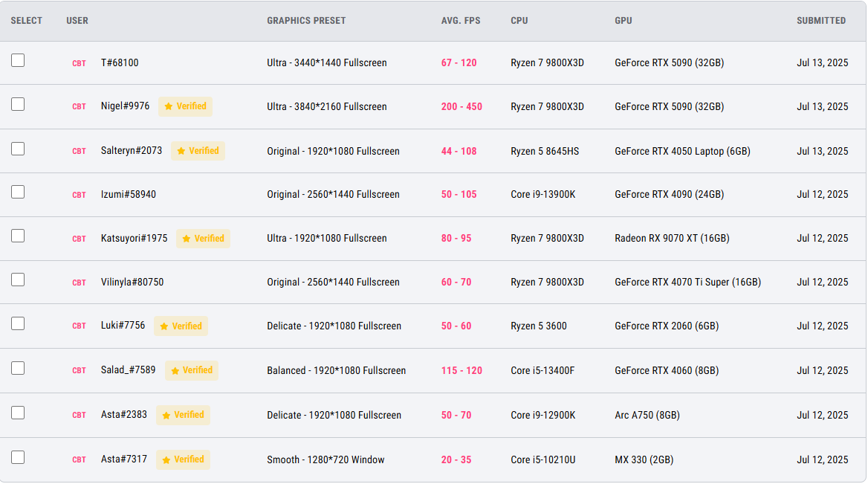This screenshot has width=868, height=484.
Task: Check the Asta#7317 row checkbox
Action: pos(18,457)
